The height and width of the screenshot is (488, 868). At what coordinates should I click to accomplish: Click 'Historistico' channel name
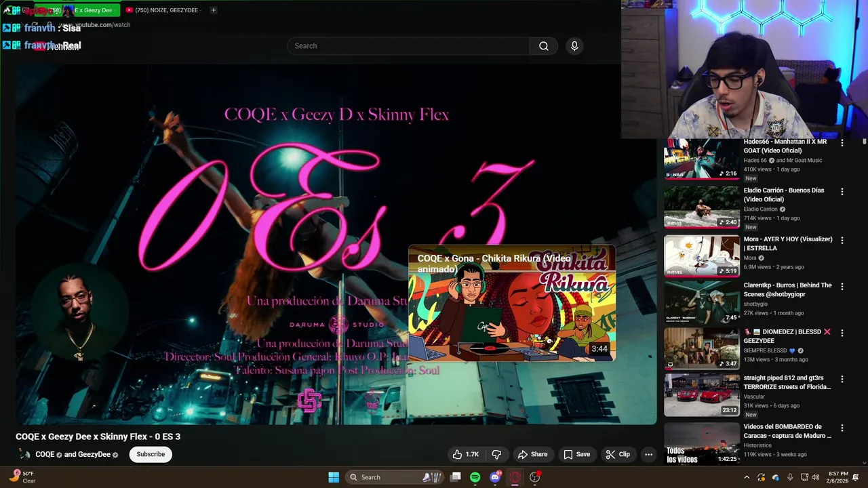tap(757, 445)
